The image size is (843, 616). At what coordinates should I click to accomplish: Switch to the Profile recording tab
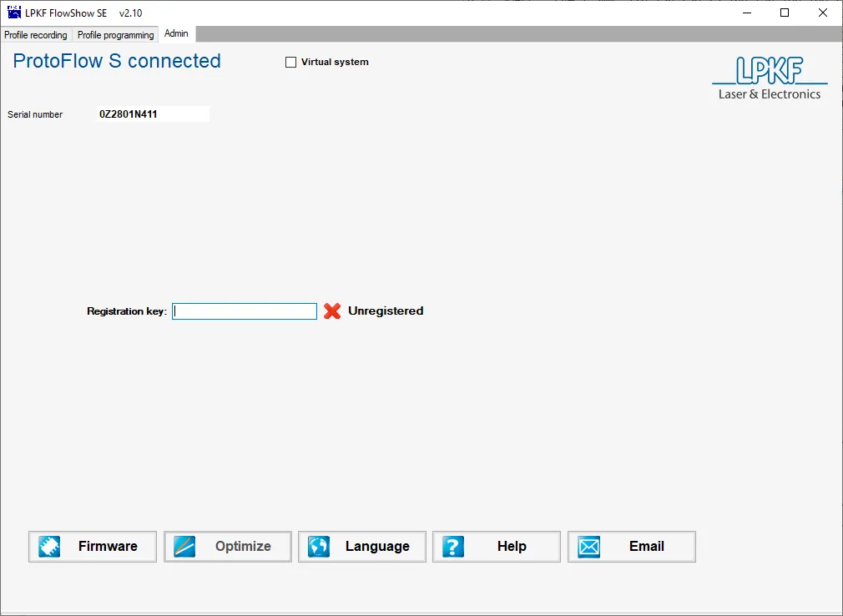(36, 35)
